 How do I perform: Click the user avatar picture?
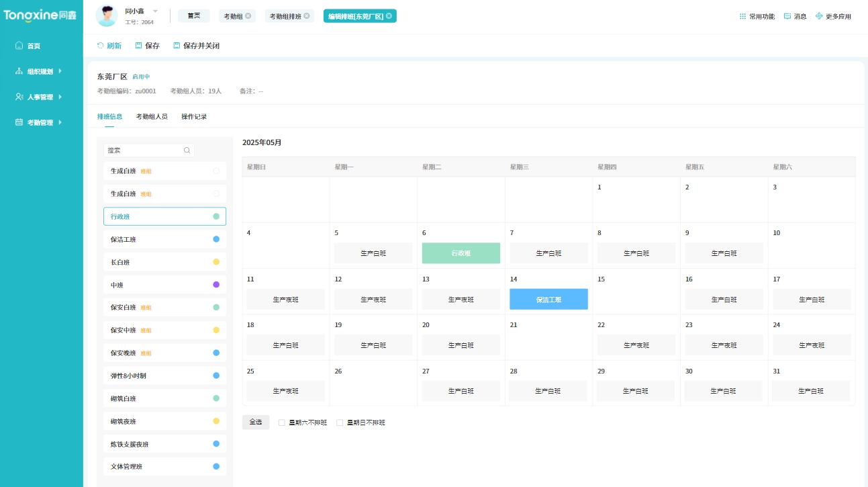(107, 15)
